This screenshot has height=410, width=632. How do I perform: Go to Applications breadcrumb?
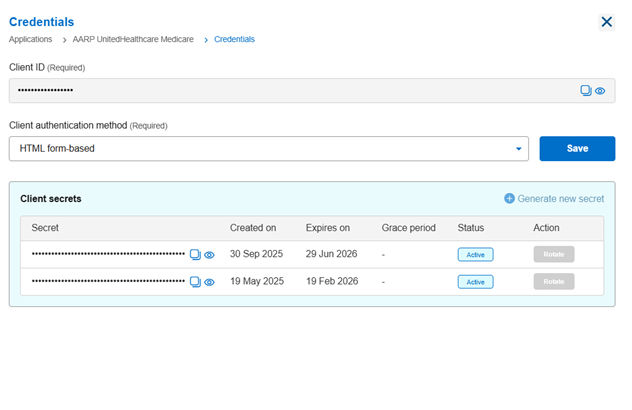(31, 39)
